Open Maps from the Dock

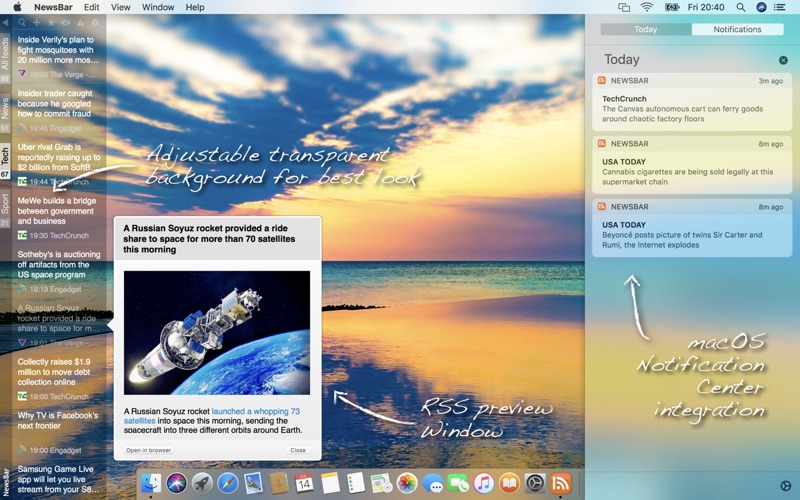coord(381,483)
